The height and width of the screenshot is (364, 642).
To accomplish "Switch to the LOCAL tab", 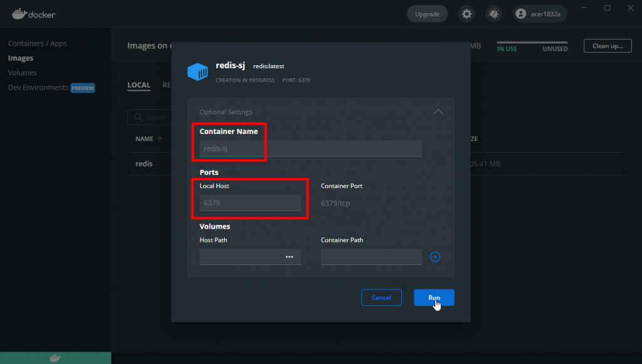I will pyautogui.click(x=139, y=85).
